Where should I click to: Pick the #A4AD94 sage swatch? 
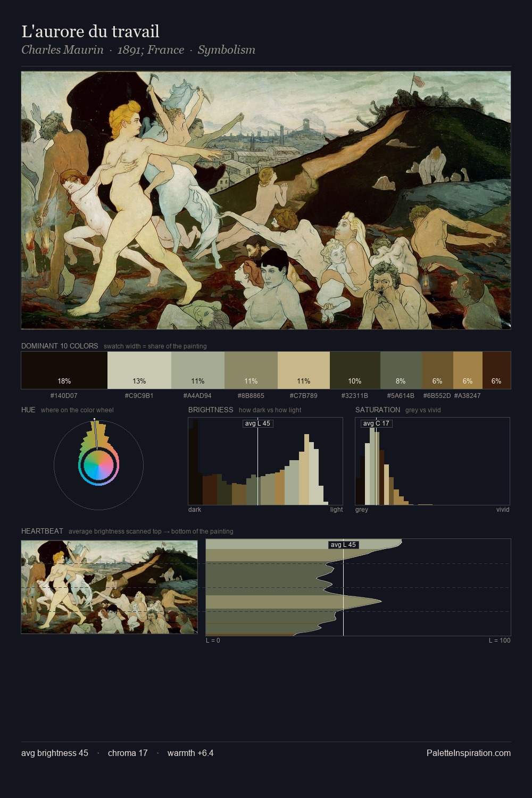(x=198, y=370)
